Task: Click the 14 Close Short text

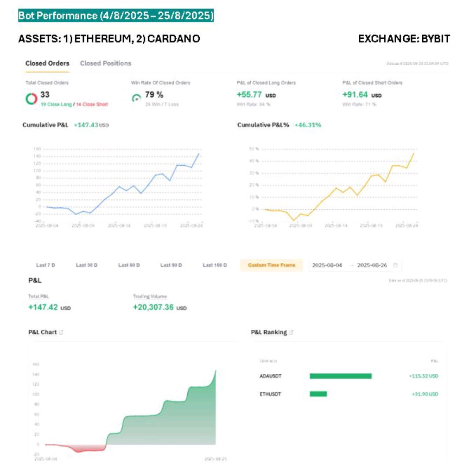Action: [x=92, y=104]
